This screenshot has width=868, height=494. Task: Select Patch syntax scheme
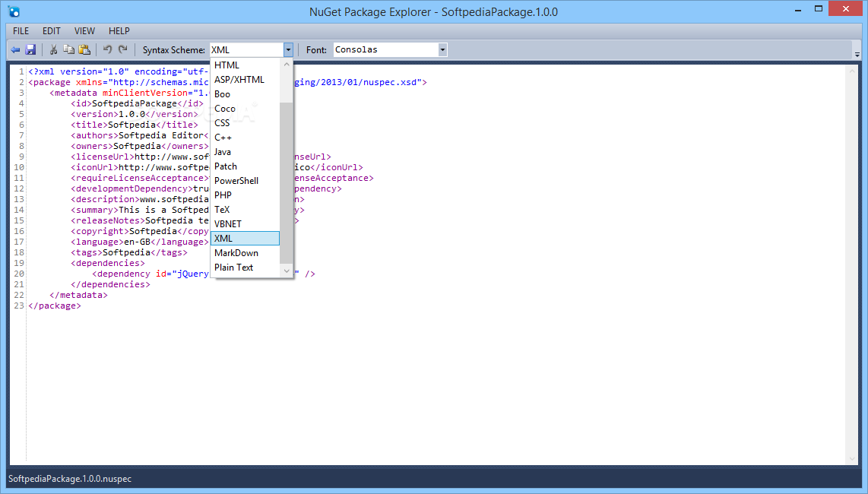coord(246,166)
